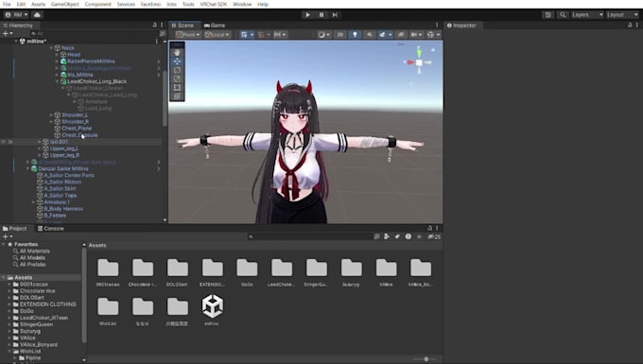The width and height of the screenshot is (643, 364).
Task: Switch to the Game tab
Action: [x=215, y=26]
